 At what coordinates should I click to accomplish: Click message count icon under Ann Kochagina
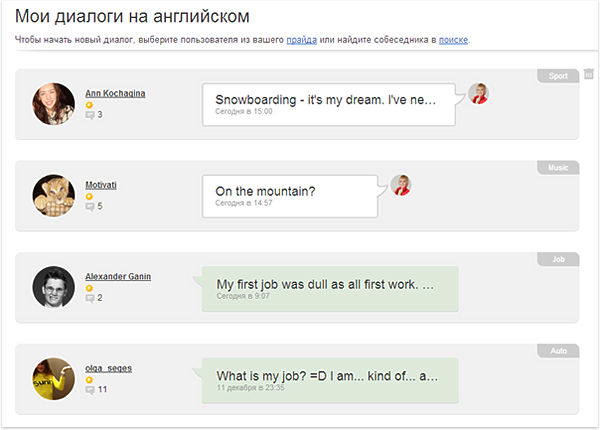(90, 115)
